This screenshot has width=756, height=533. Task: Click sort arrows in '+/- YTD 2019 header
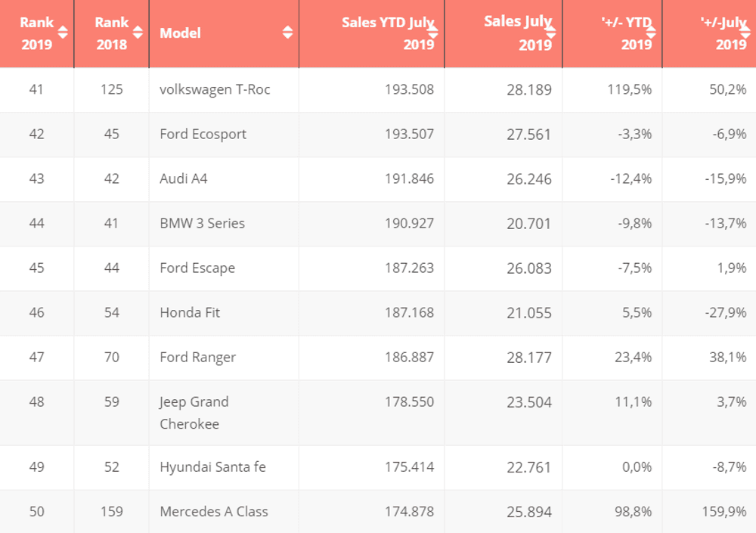651,33
